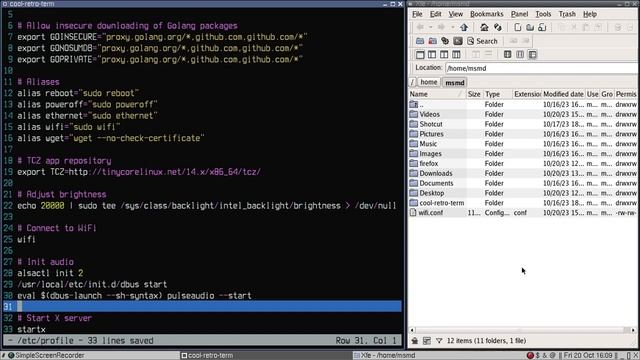Click the Search button in Xfe
Viewport: 640px width, 360px height.
click(x=482, y=41)
